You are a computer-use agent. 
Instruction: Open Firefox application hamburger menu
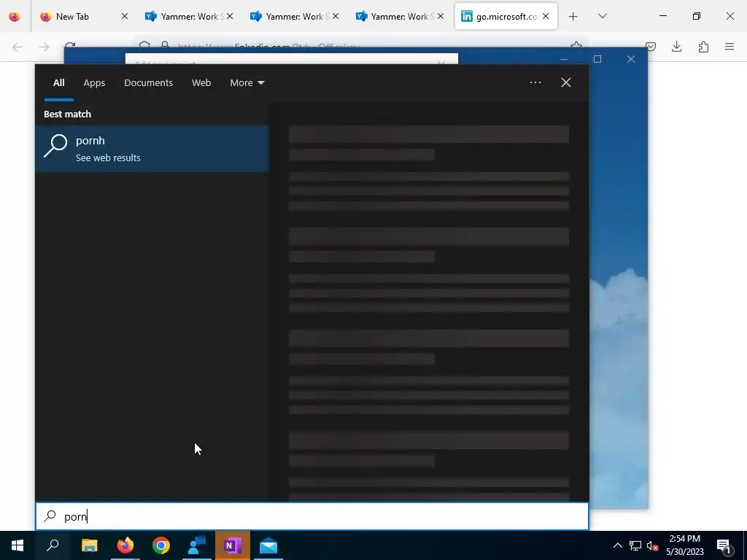729,47
